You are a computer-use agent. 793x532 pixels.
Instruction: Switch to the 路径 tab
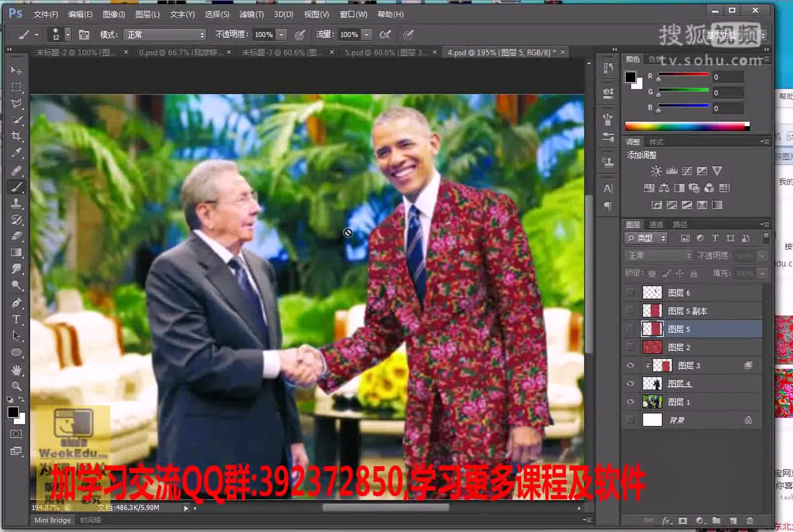point(680,225)
